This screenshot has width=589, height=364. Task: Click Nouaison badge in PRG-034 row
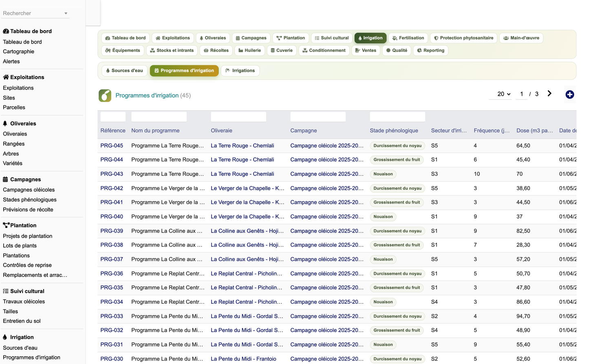(383, 302)
